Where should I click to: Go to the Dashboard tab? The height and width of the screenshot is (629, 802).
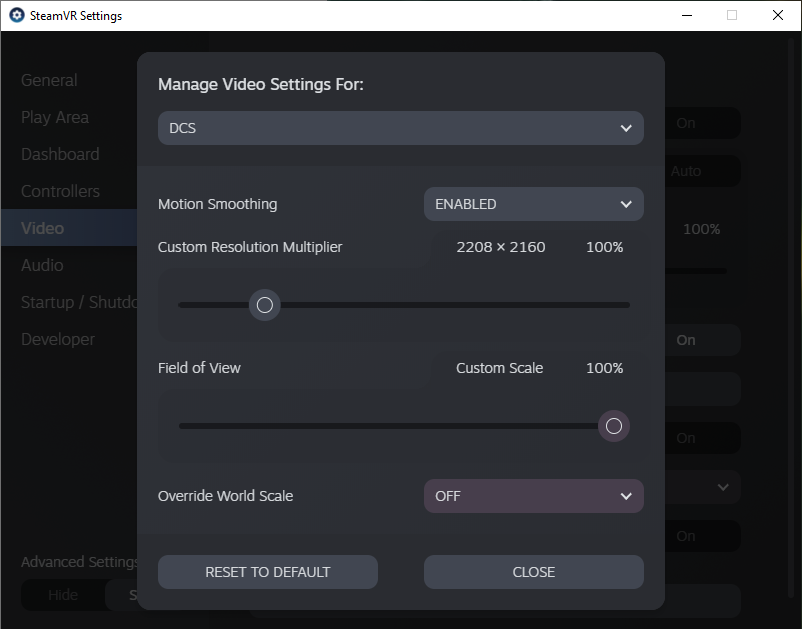[60, 154]
